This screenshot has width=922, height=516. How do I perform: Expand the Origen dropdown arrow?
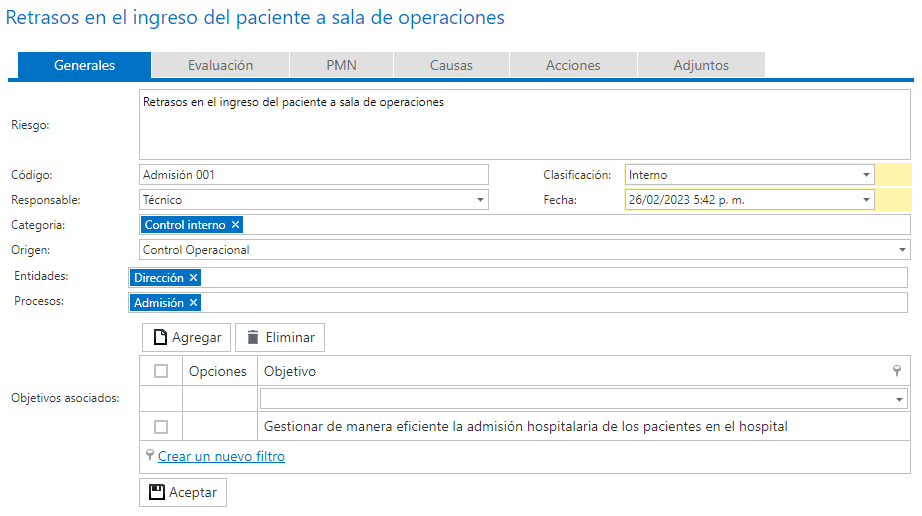902,250
